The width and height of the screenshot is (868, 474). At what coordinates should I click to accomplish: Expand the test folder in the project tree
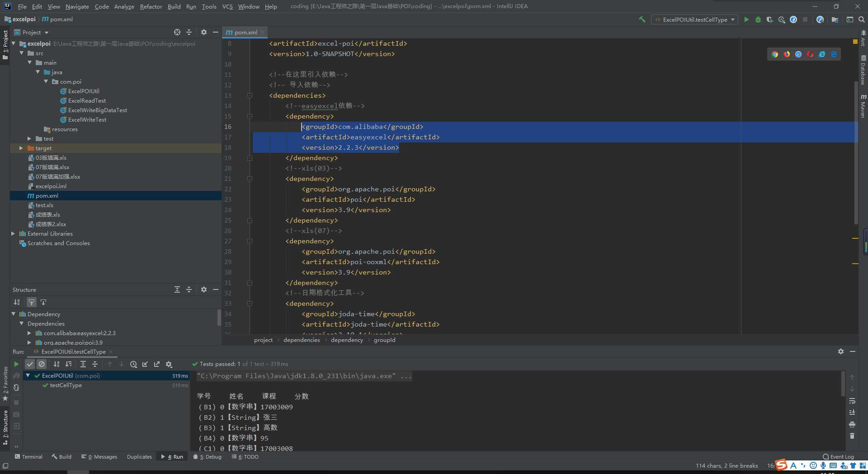(x=29, y=138)
